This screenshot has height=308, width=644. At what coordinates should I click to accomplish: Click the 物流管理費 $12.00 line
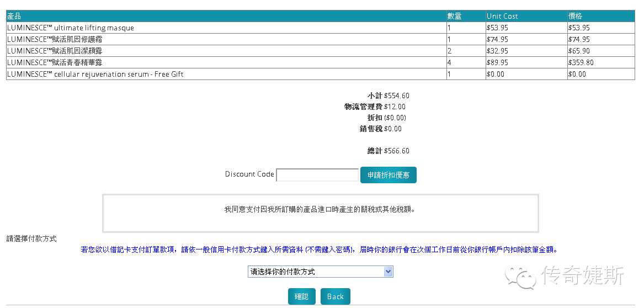[x=375, y=107]
